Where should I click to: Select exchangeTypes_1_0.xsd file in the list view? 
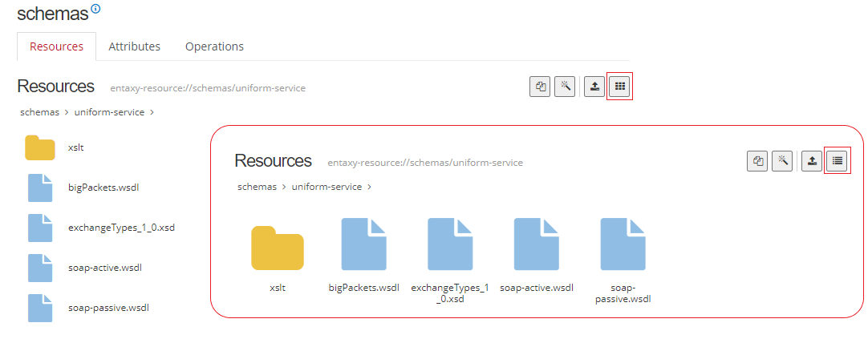tap(121, 227)
